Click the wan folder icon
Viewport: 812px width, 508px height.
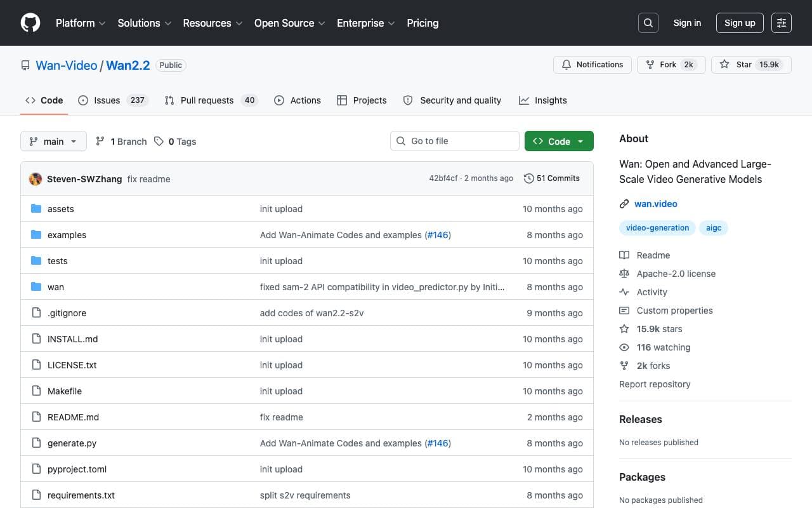coord(36,287)
